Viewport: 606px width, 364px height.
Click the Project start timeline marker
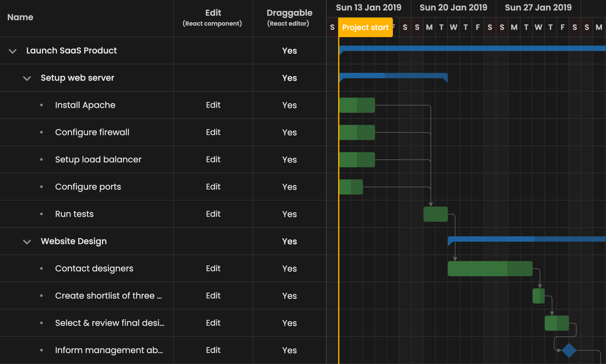click(365, 27)
